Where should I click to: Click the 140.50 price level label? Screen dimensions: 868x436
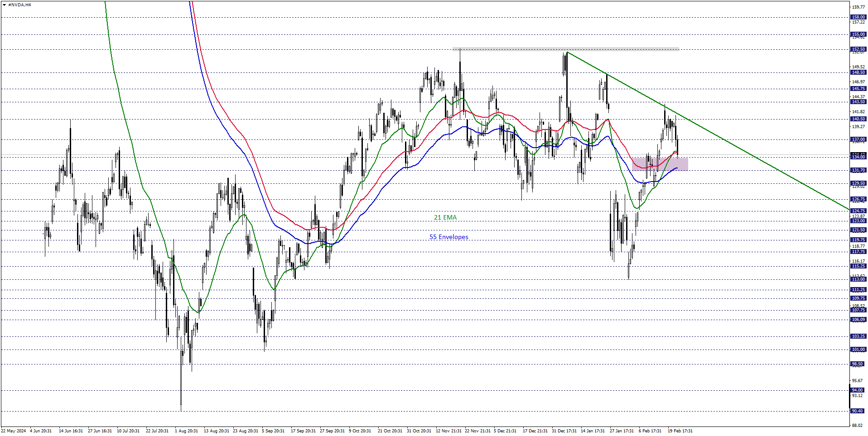[x=858, y=119]
